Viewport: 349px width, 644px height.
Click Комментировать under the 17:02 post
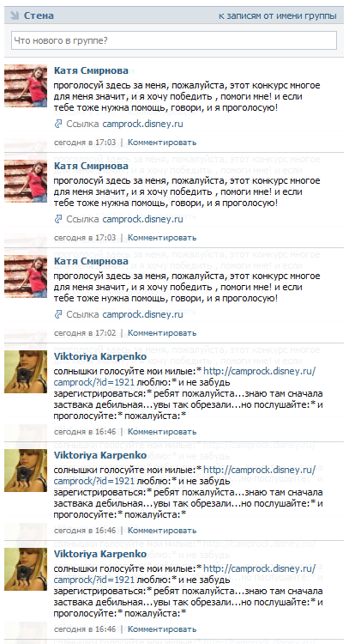162,333
